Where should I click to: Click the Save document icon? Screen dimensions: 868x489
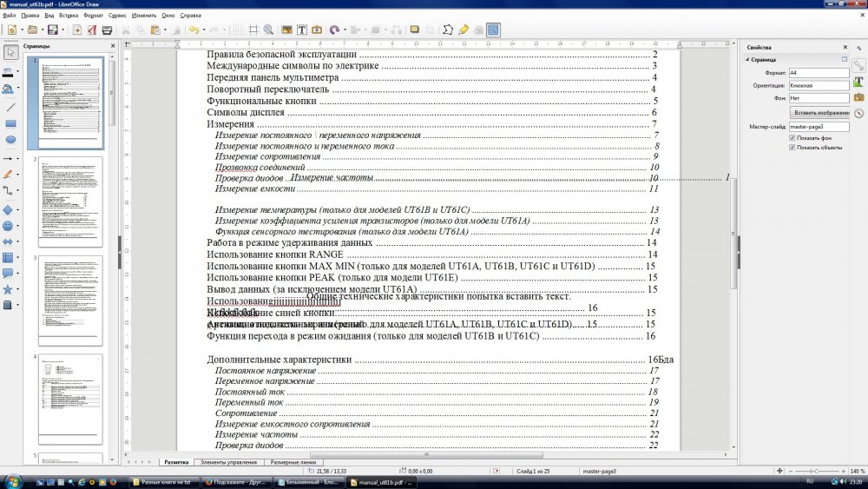[53, 30]
